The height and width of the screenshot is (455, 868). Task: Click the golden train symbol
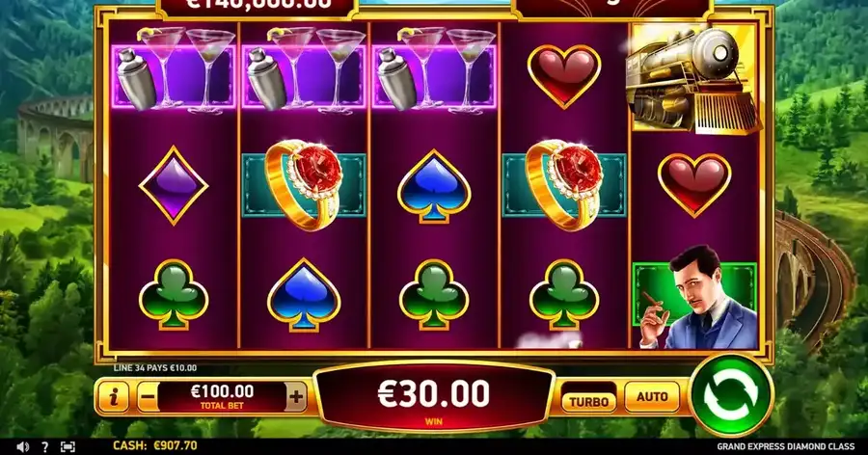(x=694, y=78)
